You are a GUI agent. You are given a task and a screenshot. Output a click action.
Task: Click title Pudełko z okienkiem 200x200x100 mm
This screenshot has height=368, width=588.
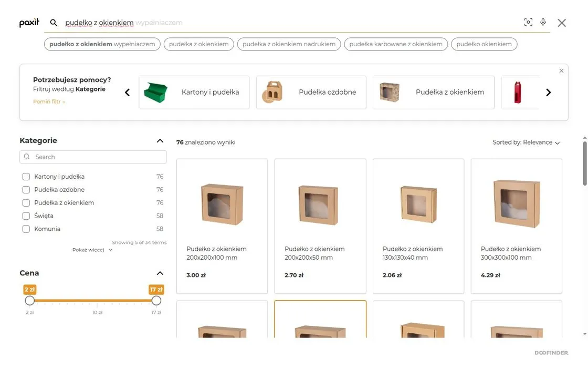click(216, 253)
